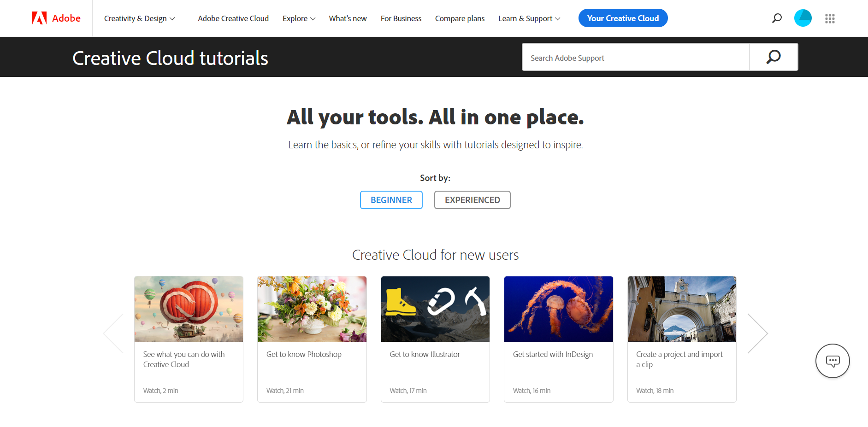Click the Creative Cloud tutorials heading

click(170, 58)
